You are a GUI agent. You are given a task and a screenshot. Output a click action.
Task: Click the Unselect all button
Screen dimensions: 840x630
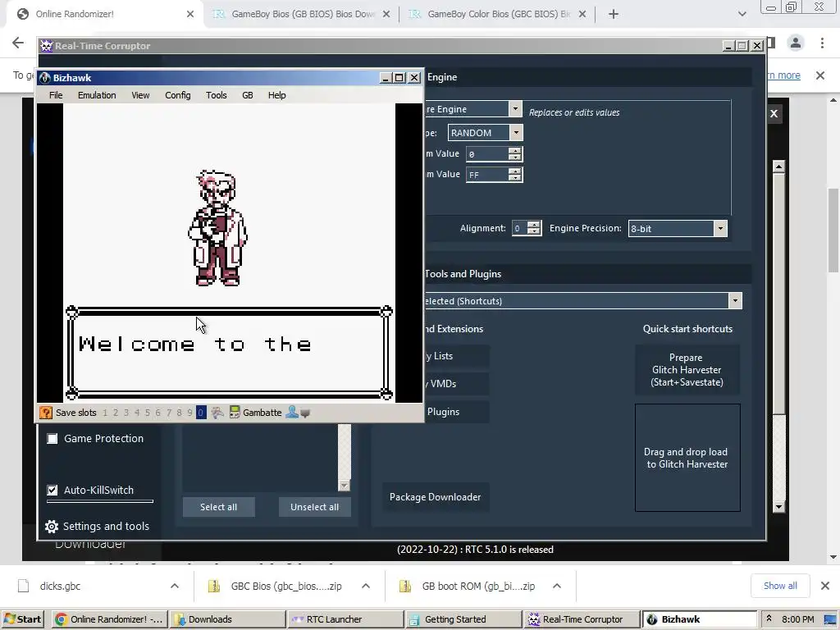(314, 507)
